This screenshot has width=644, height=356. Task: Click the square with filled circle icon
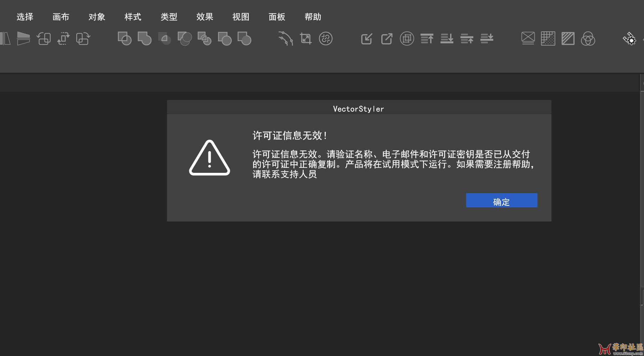pos(225,38)
